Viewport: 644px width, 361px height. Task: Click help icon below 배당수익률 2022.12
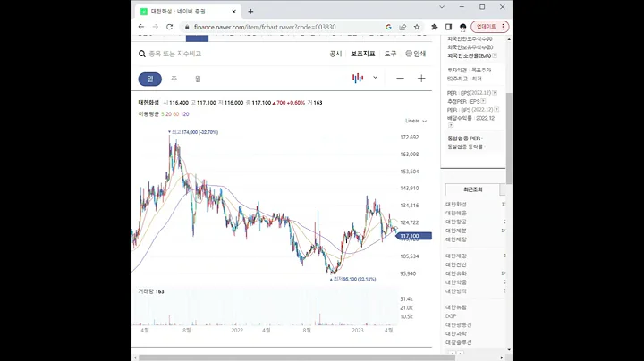coord(451,125)
